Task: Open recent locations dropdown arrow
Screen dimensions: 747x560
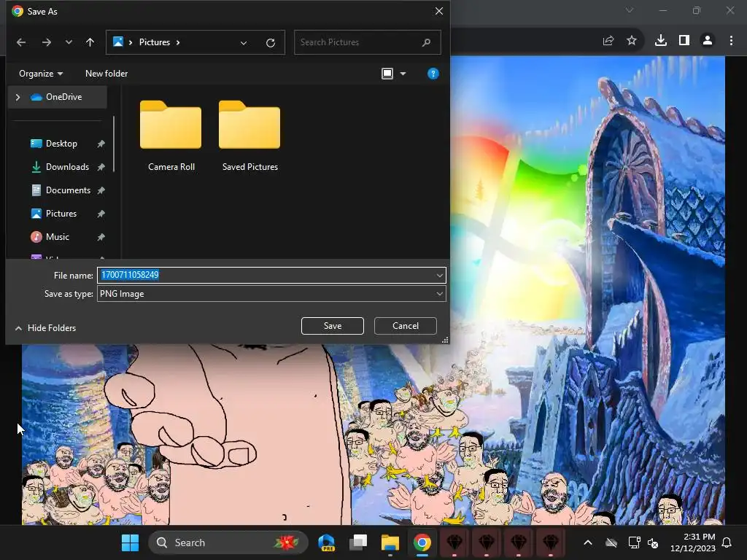Action: pos(69,42)
